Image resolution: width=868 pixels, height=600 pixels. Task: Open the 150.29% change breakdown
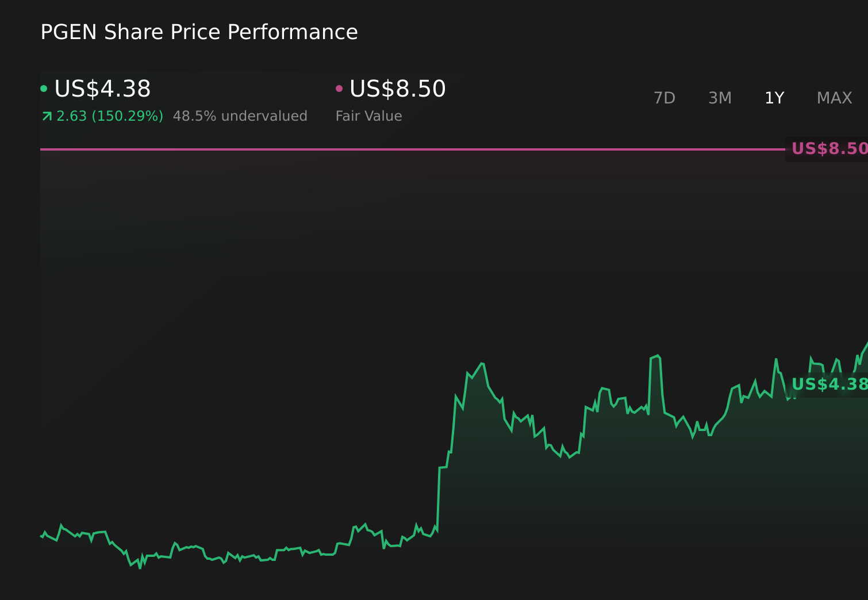tap(109, 116)
